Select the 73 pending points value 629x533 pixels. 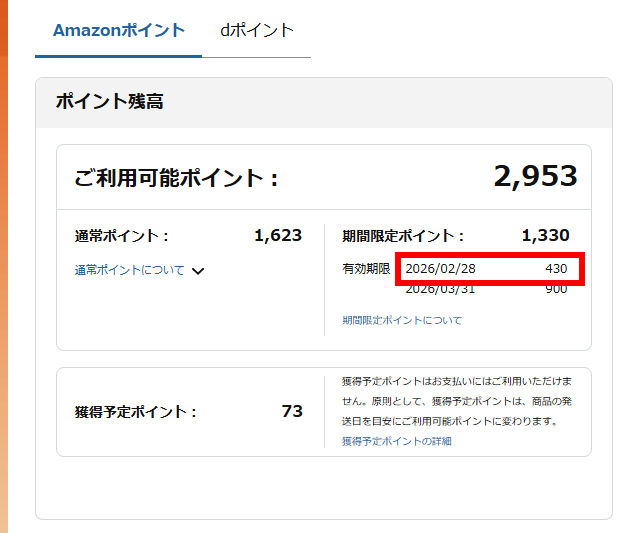pyautogui.click(x=292, y=411)
